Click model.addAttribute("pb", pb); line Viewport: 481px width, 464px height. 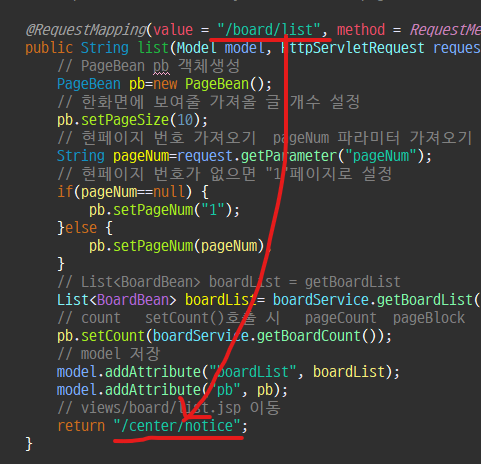pyautogui.click(x=172, y=390)
